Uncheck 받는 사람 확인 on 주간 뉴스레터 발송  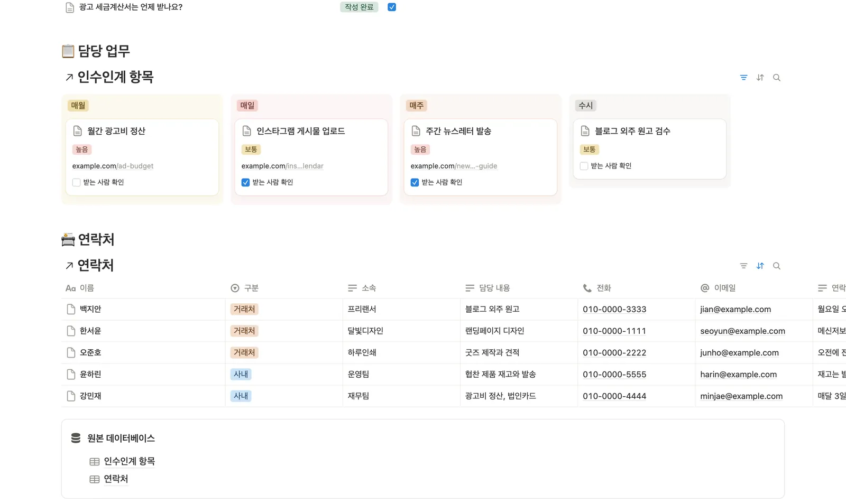[415, 182]
